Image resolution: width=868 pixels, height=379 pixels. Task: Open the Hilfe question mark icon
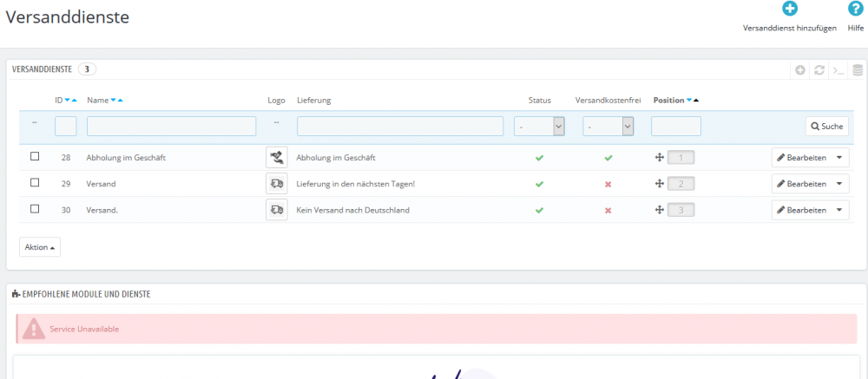coord(856,9)
